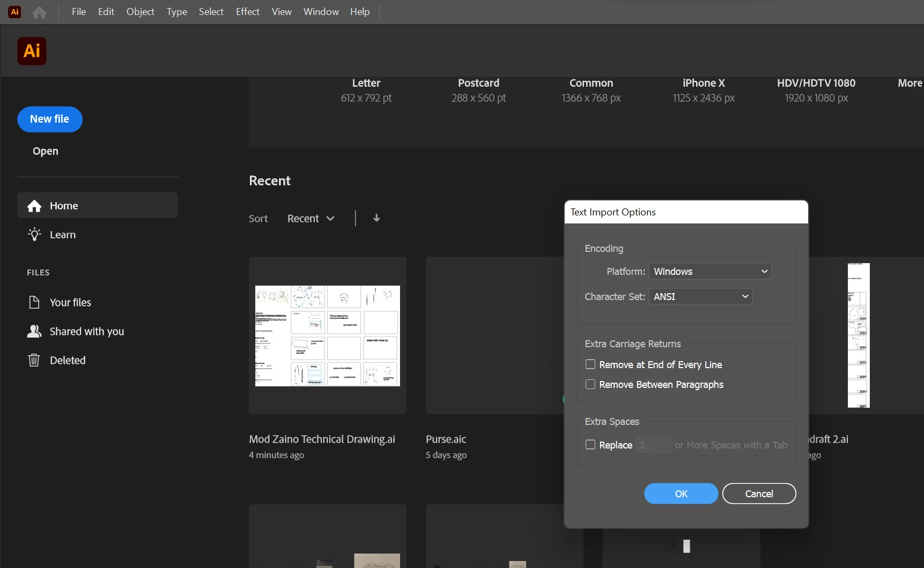
Task: Reverse sort order with the down arrow
Action: point(376,218)
